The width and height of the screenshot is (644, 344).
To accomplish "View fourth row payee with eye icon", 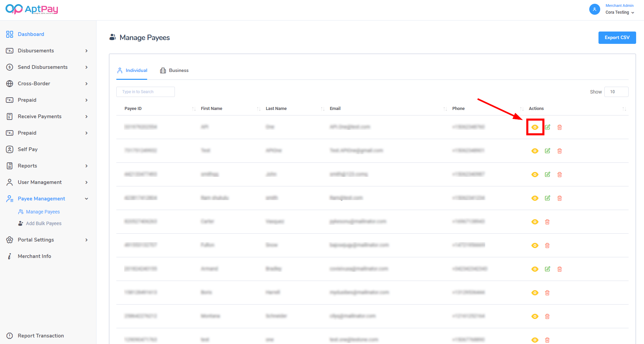I will click(x=535, y=198).
